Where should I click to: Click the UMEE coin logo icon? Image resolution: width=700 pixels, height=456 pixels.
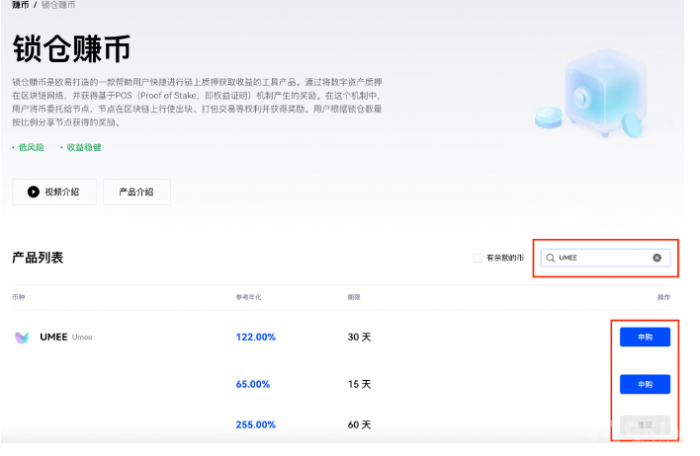point(21,337)
